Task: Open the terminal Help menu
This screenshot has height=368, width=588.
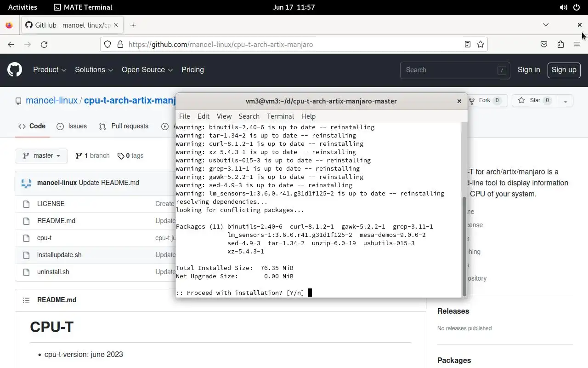Action: tap(308, 116)
